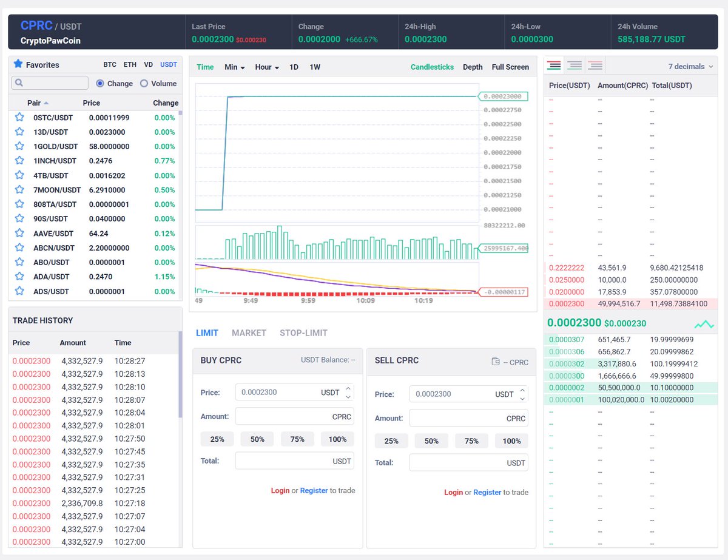
Task: Switch chart to Candlesticks
Action: (432, 67)
